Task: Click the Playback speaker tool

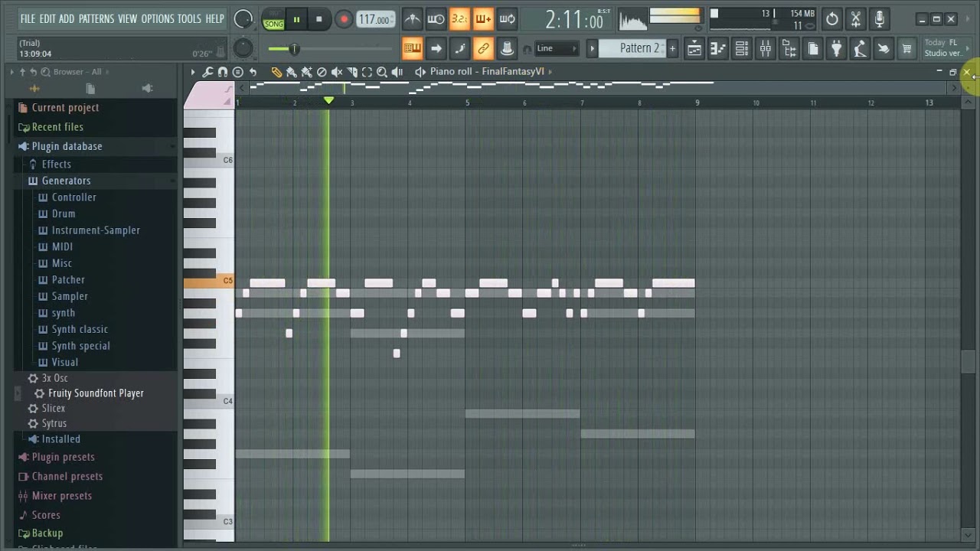Action: 397,72
